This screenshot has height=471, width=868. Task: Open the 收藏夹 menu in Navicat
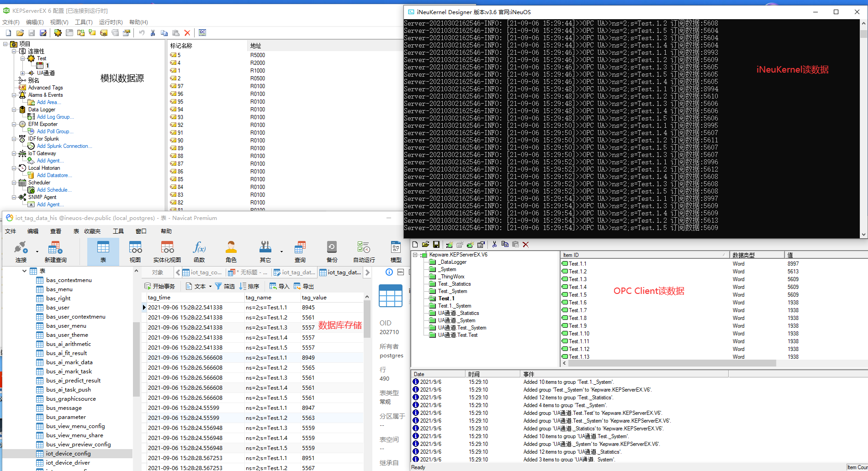(92, 231)
